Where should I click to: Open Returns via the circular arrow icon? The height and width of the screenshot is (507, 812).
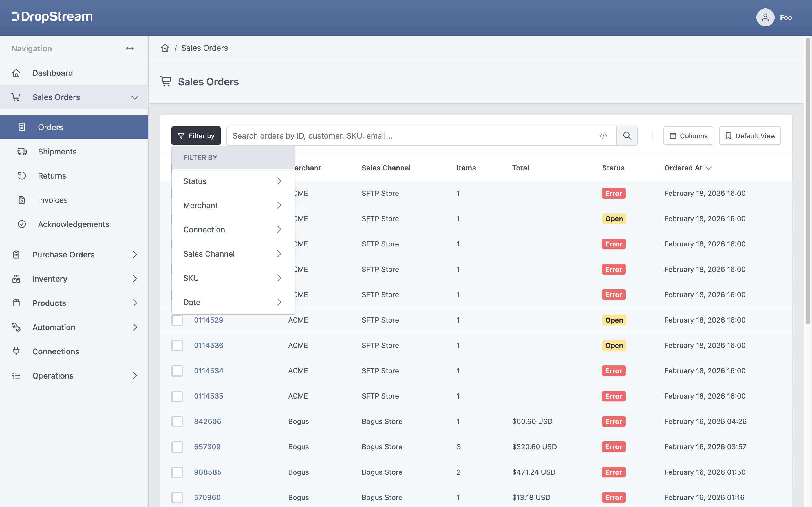click(x=22, y=176)
